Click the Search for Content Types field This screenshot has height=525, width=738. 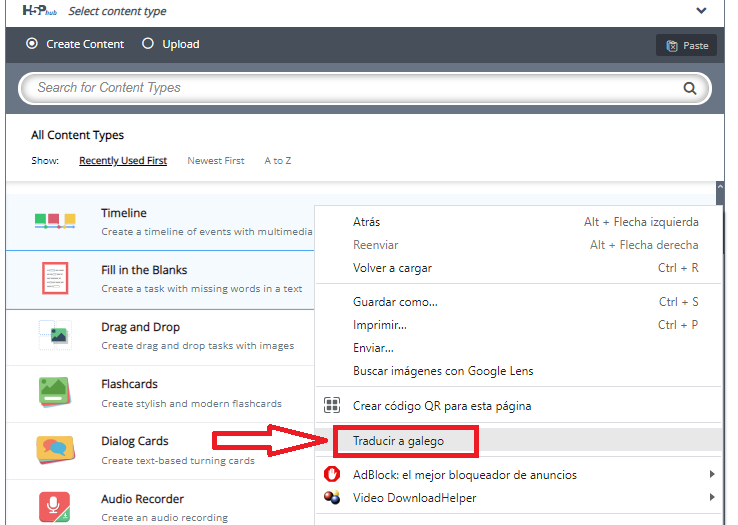tap(350, 88)
